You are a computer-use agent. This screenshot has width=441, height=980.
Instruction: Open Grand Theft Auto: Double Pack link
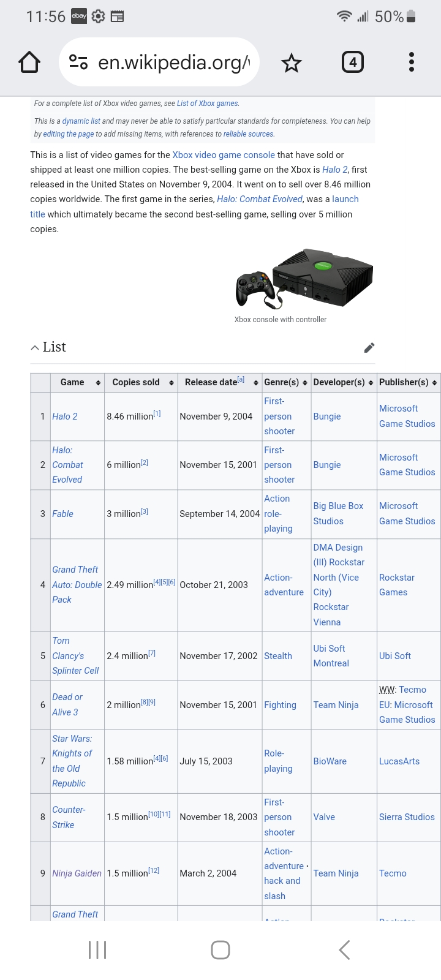pos(77,585)
